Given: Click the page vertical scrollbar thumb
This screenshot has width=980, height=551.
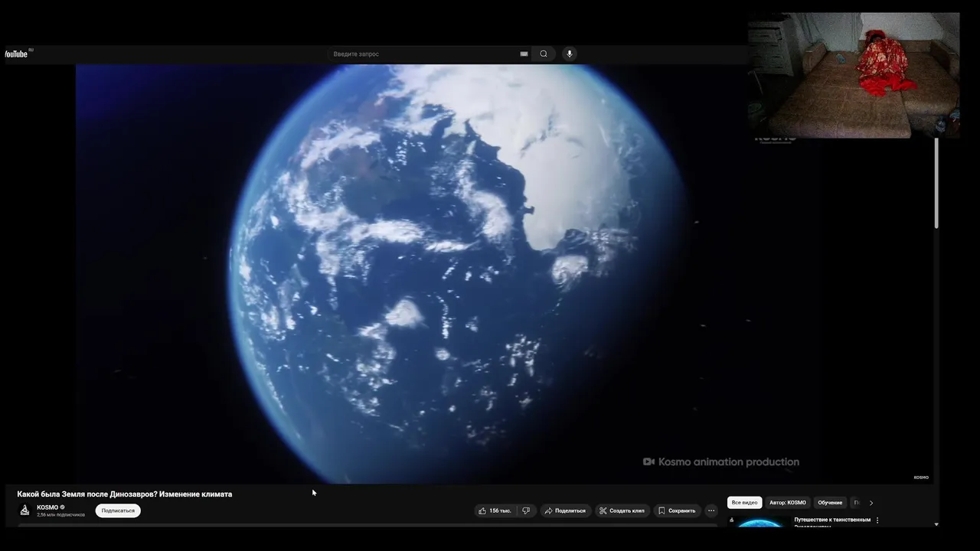Looking at the screenshot, I should pyautogui.click(x=936, y=183).
